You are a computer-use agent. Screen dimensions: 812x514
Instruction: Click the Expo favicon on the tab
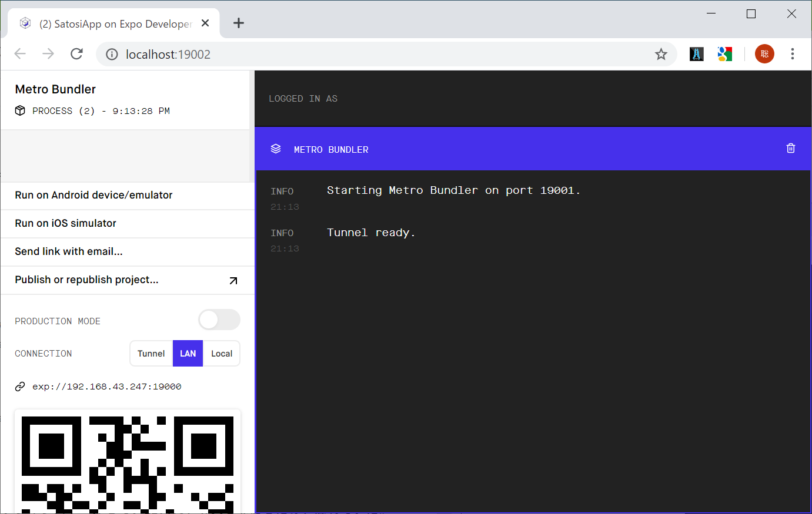pyautogui.click(x=25, y=23)
